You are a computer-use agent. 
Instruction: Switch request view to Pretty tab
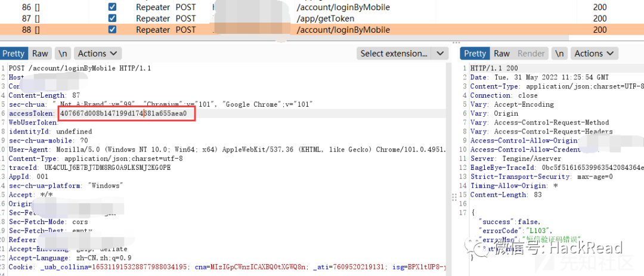point(14,54)
